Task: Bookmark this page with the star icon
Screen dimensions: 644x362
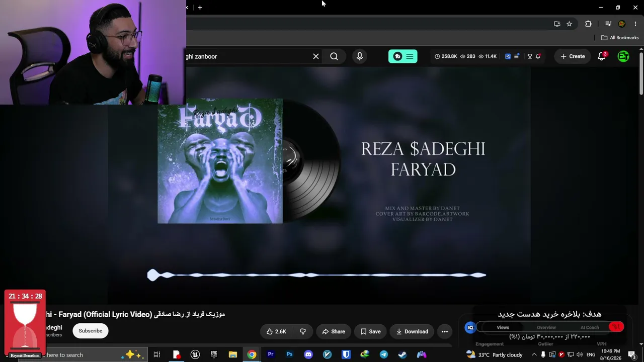Action: point(569,24)
